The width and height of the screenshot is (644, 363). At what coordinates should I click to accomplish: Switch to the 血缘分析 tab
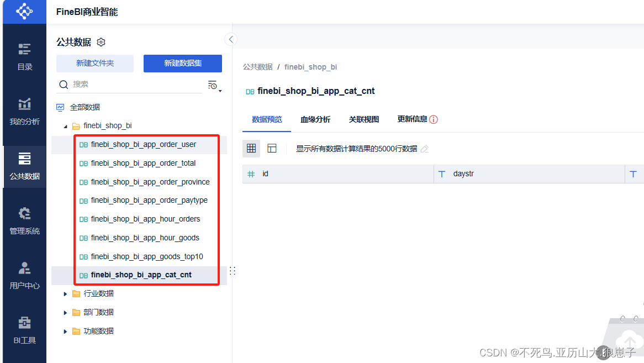pyautogui.click(x=315, y=119)
